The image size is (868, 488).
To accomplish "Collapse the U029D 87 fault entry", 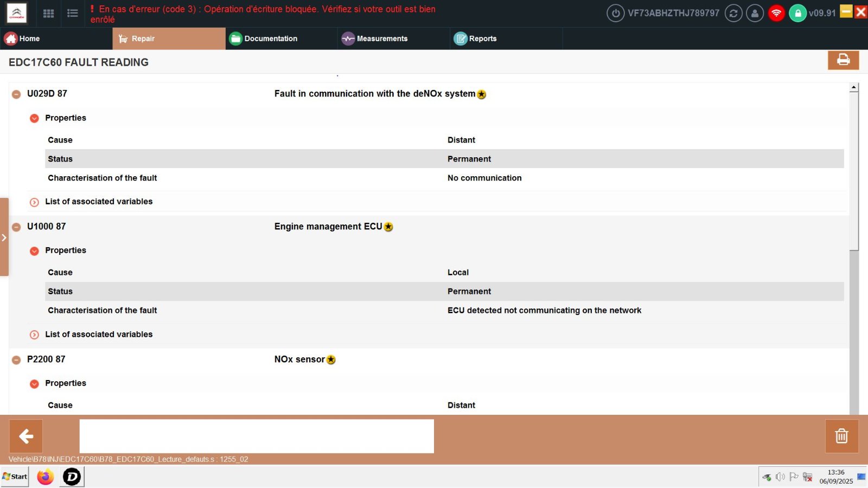I will click(x=16, y=94).
